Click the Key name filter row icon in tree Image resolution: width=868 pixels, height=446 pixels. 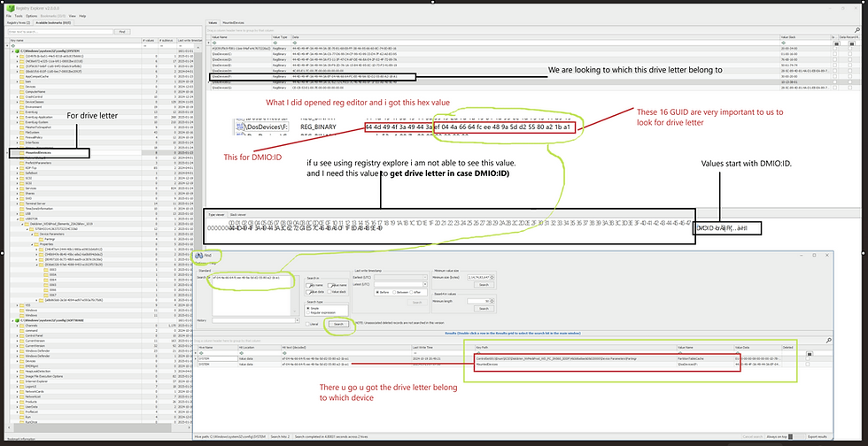13,46
